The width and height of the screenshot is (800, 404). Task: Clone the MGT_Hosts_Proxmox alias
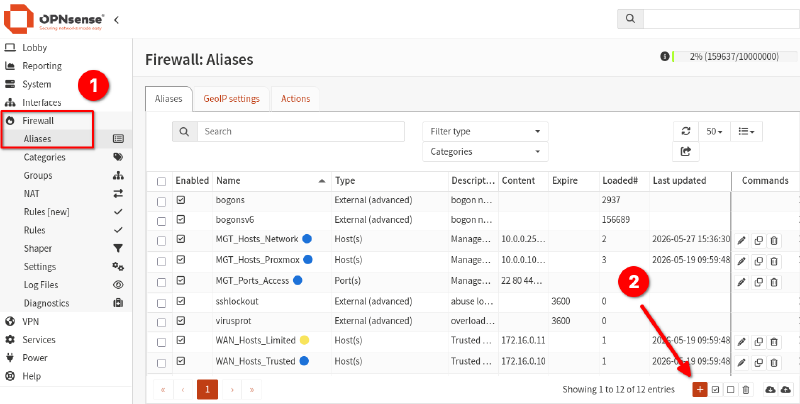[758, 262]
